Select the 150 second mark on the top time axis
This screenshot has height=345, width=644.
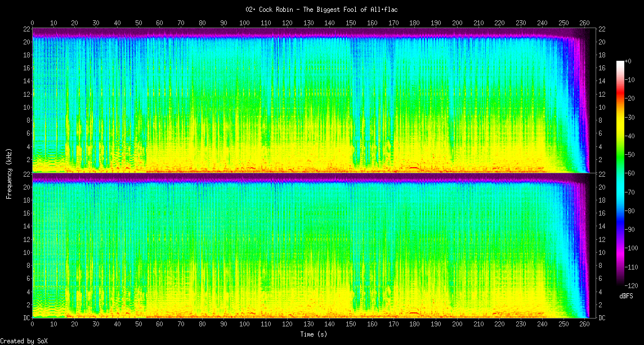(351, 23)
